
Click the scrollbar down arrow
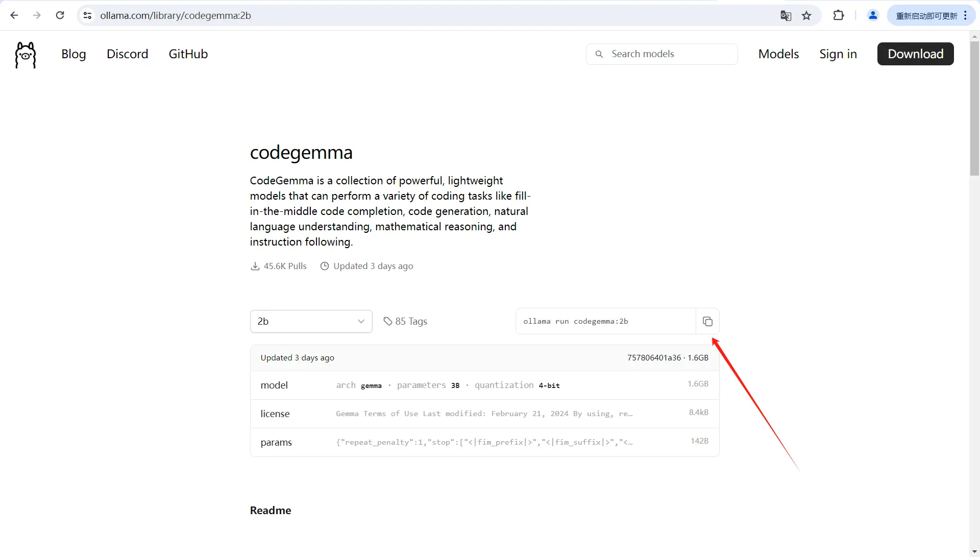(974, 552)
